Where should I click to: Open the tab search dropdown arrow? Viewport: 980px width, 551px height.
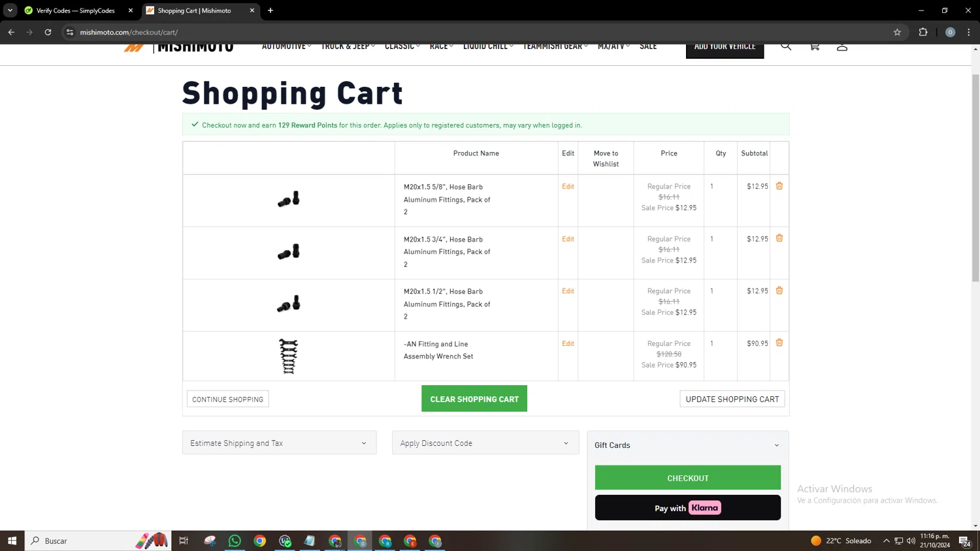[x=10, y=10]
